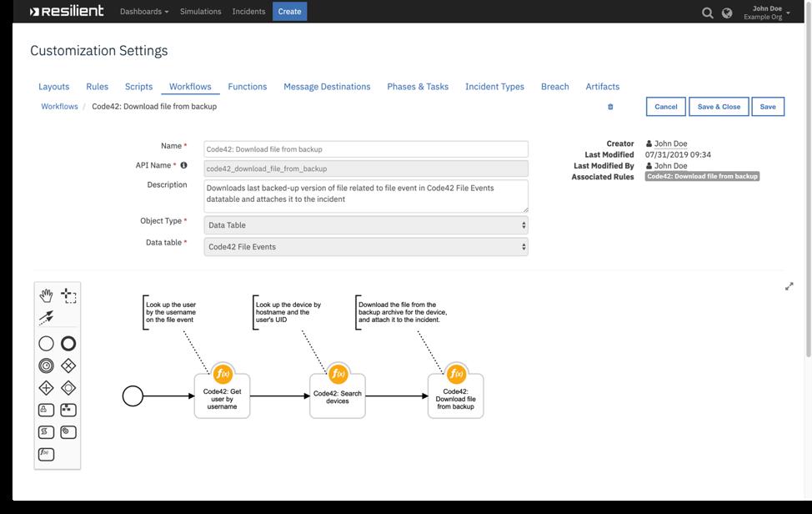The image size is (812, 514).
Task: Select the lasso marquee selection tool
Action: pyautogui.click(x=68, y=296)
